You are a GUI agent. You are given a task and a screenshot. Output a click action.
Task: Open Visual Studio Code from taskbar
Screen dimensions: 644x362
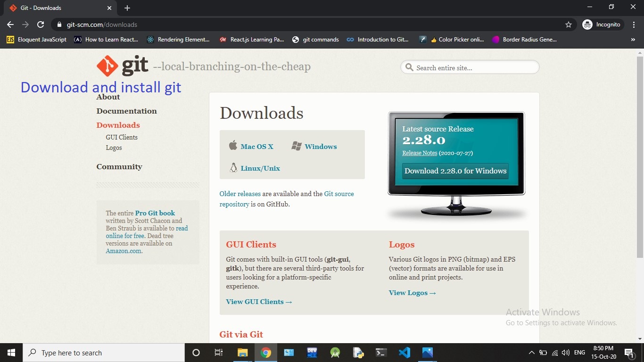coord(404,353)
